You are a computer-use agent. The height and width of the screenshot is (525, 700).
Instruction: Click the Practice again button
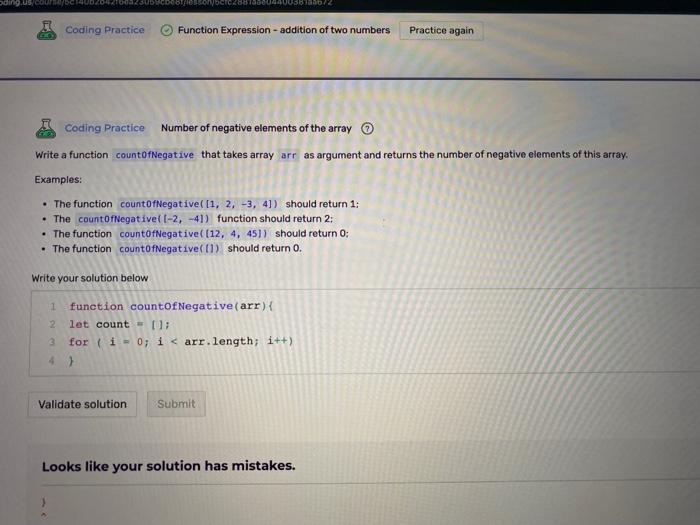coord(441,30)
